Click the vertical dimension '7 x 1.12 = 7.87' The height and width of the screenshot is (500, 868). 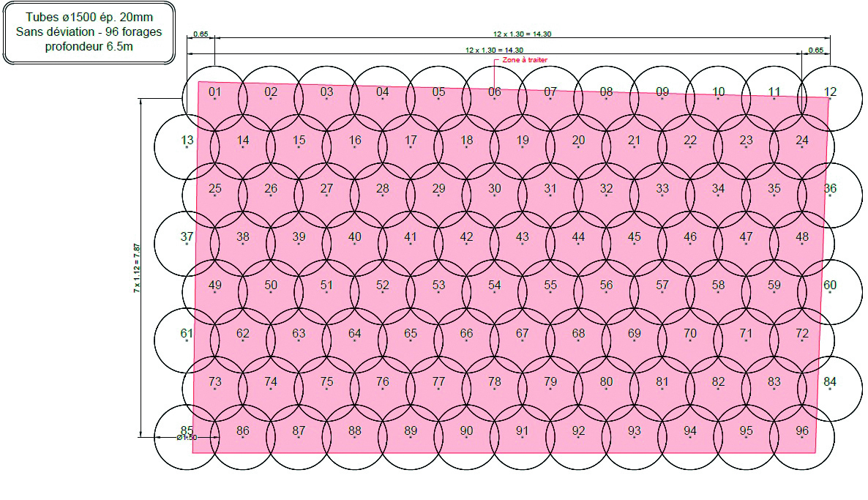pyautogui.click(x=137, y=268)
